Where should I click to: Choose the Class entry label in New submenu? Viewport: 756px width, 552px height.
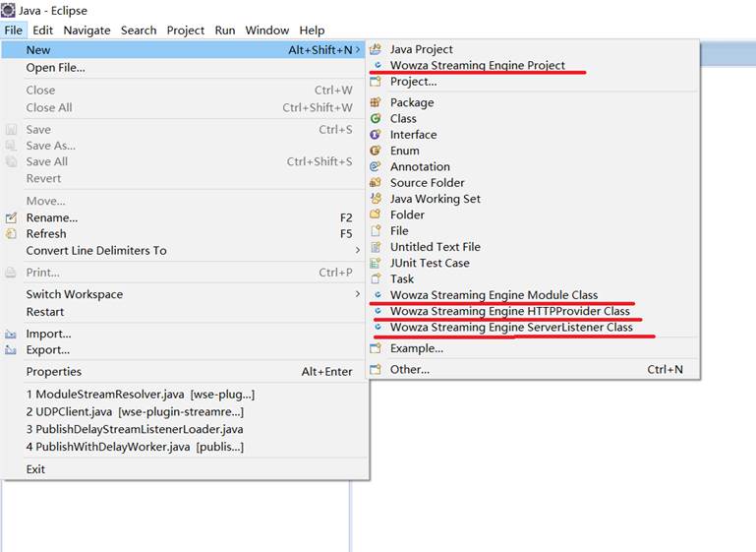(x=403, y=118)
